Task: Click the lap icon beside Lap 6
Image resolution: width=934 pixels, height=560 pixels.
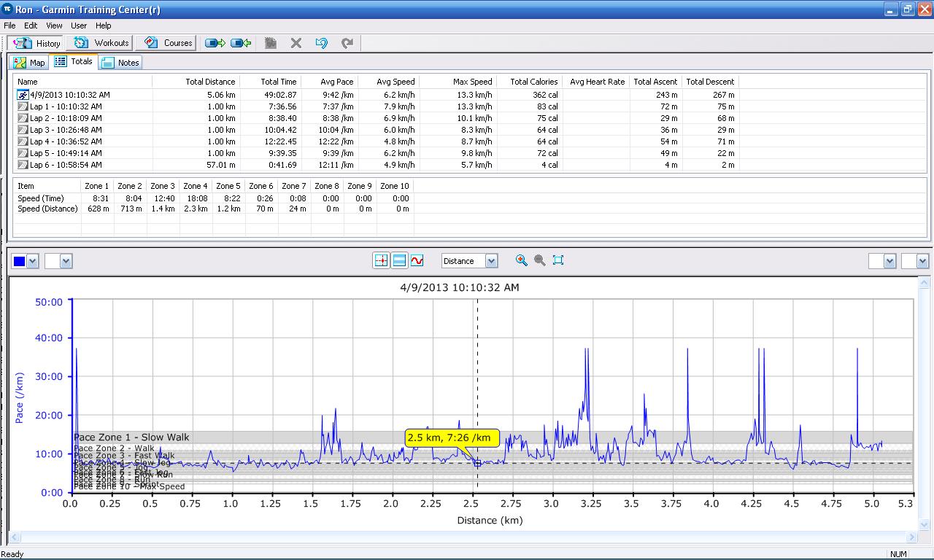Action: tap(23, 165)
